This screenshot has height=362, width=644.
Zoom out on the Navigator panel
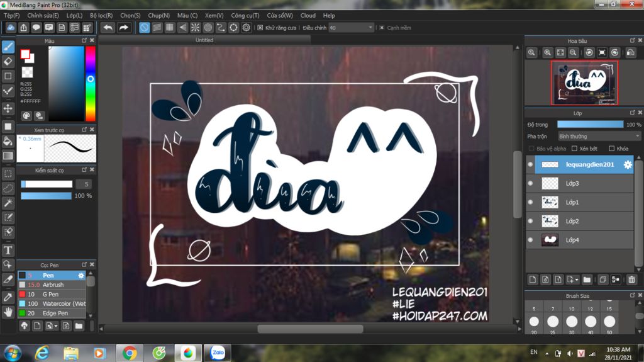573,53
